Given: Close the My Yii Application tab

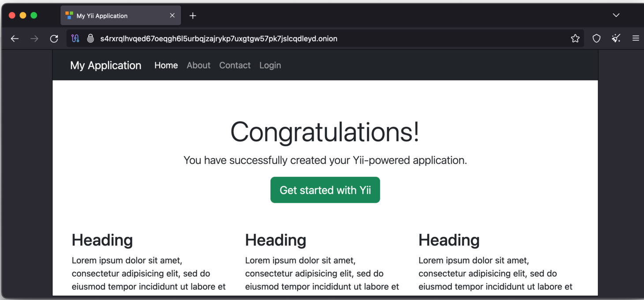Looking at the screenshot, I should tap(172, 15).
